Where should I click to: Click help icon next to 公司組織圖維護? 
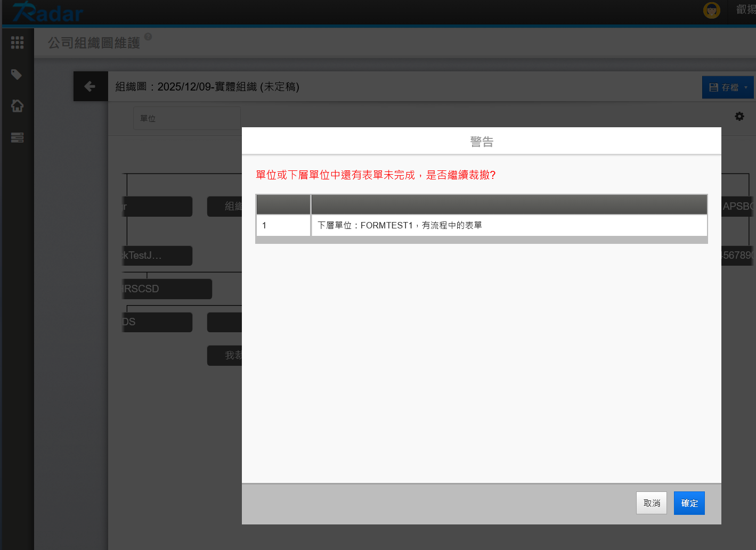[x=148, y=37]
